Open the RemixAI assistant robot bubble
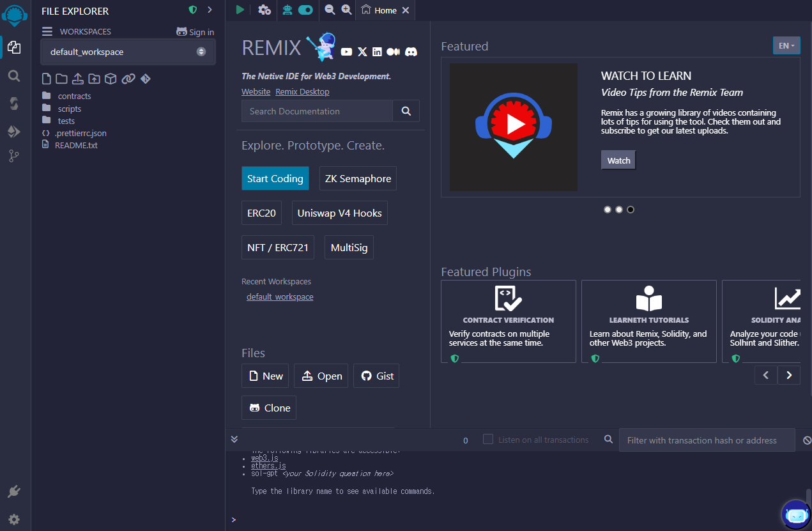The width and height of the screenshot is (812, 531). coord(796,514)
